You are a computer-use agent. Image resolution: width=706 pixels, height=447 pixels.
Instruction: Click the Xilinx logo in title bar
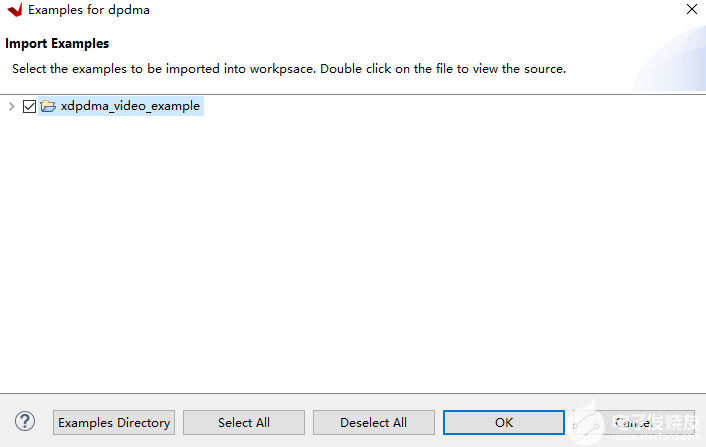coord(14,10)
